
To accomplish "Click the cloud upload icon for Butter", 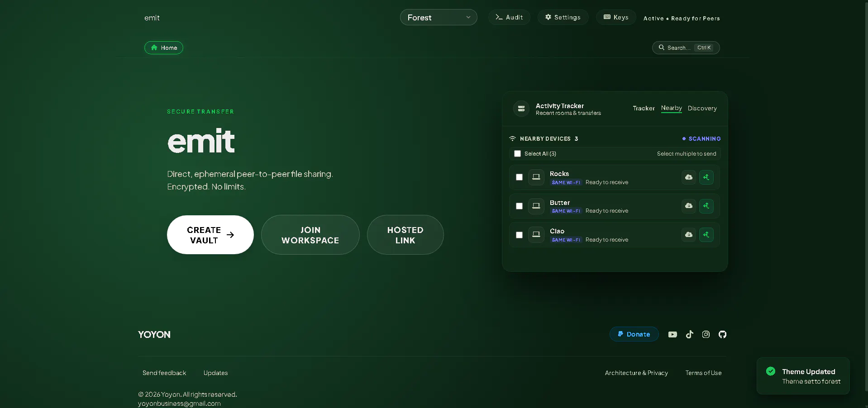I will point(689,206).
